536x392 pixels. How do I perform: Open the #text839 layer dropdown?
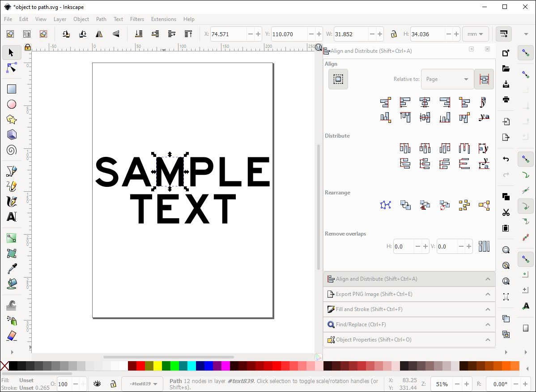[x=143, y=384]
